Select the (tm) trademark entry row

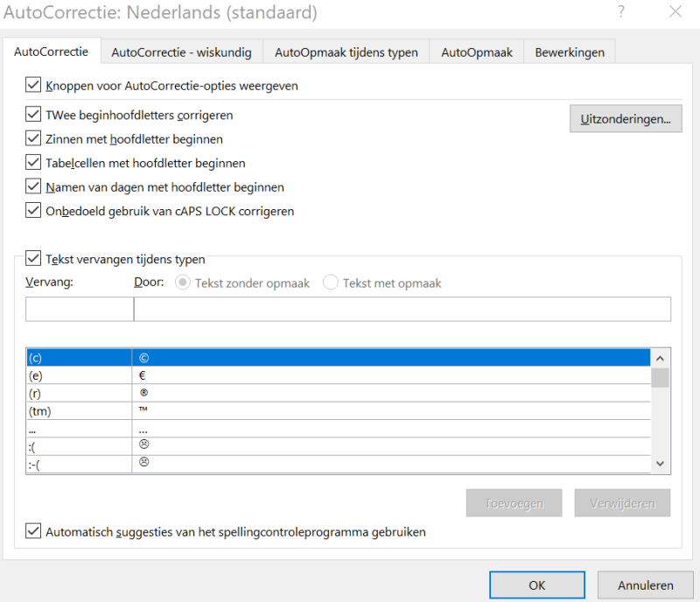(x=79, y=410)
